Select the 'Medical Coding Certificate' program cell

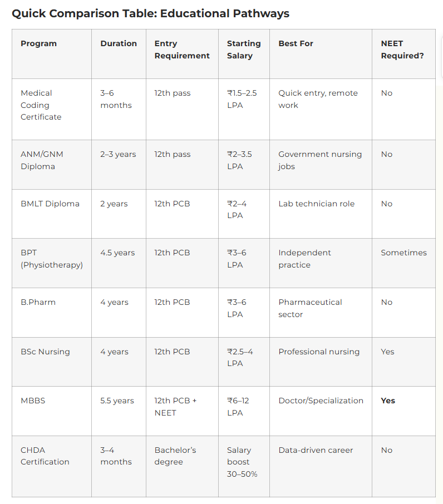tap(41, 105)
